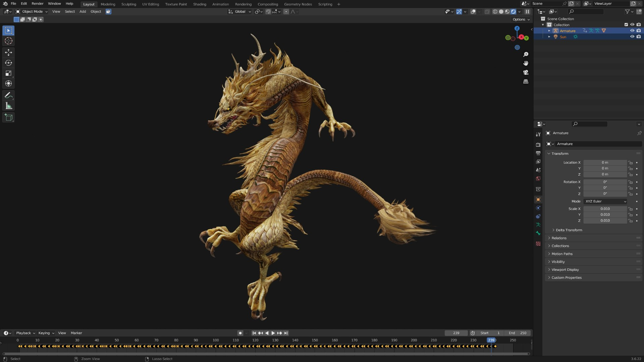Switch to solid viewport shading

(x=501, y=11)
